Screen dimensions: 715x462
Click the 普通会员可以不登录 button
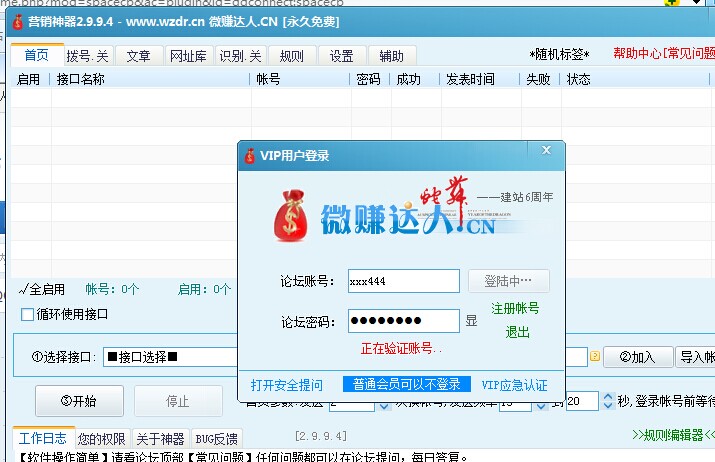tap(407, 384)
